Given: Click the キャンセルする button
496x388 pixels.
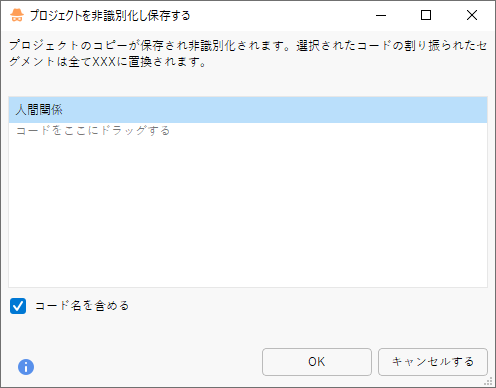Looking at the screenshot, I should 433,362.
